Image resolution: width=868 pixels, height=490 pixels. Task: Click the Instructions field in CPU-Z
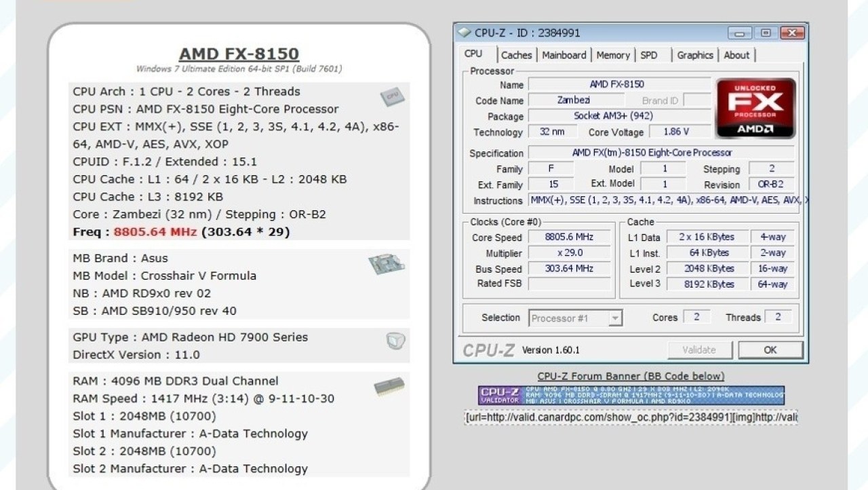point(667,200)
